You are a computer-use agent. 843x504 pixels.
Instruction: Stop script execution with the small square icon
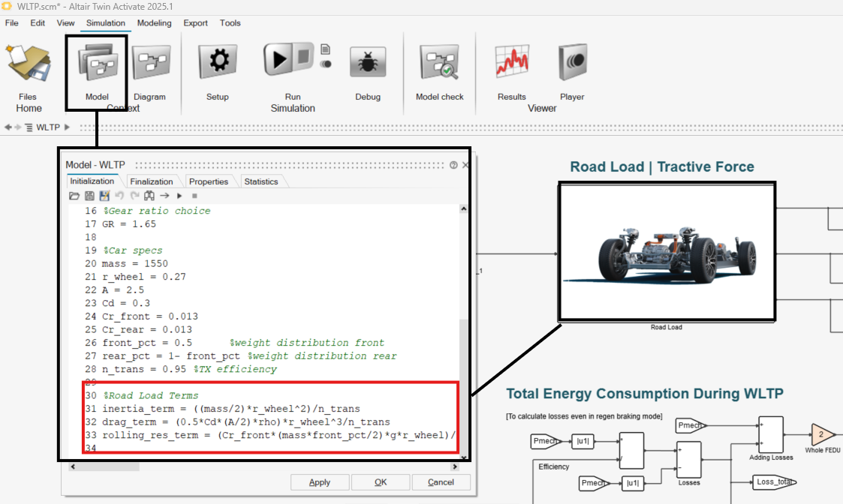(194, 196)
